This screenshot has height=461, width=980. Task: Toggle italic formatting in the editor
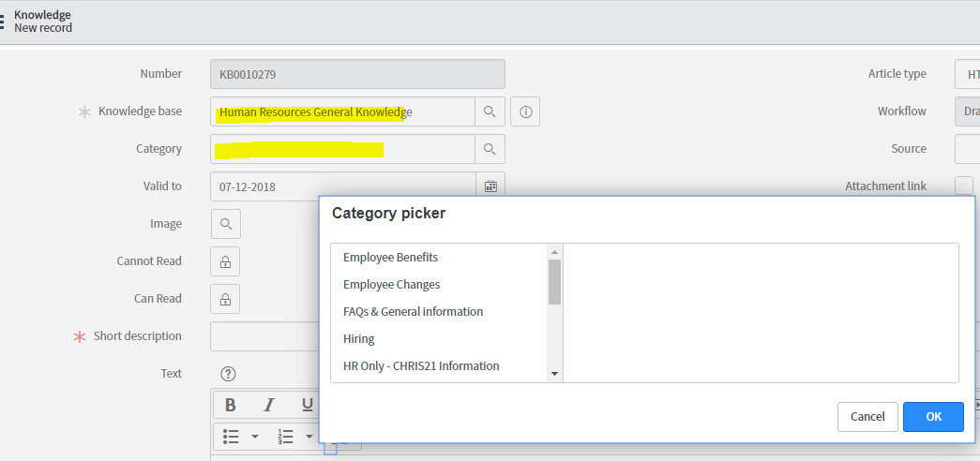269,405
